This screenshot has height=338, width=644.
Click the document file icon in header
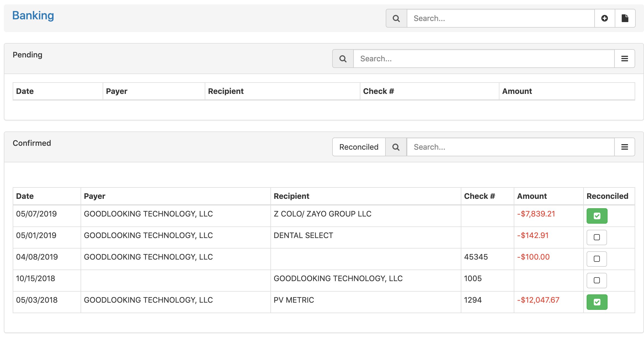point(625,19)
